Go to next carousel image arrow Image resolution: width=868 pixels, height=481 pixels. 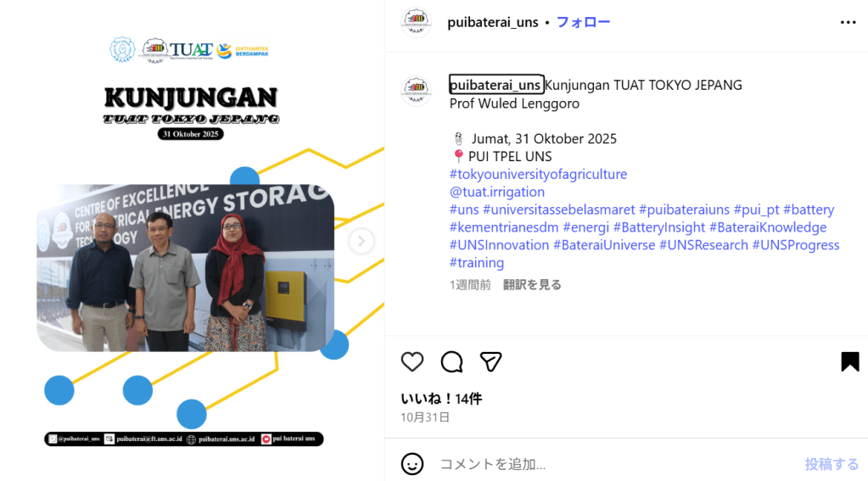pos(361,241)
